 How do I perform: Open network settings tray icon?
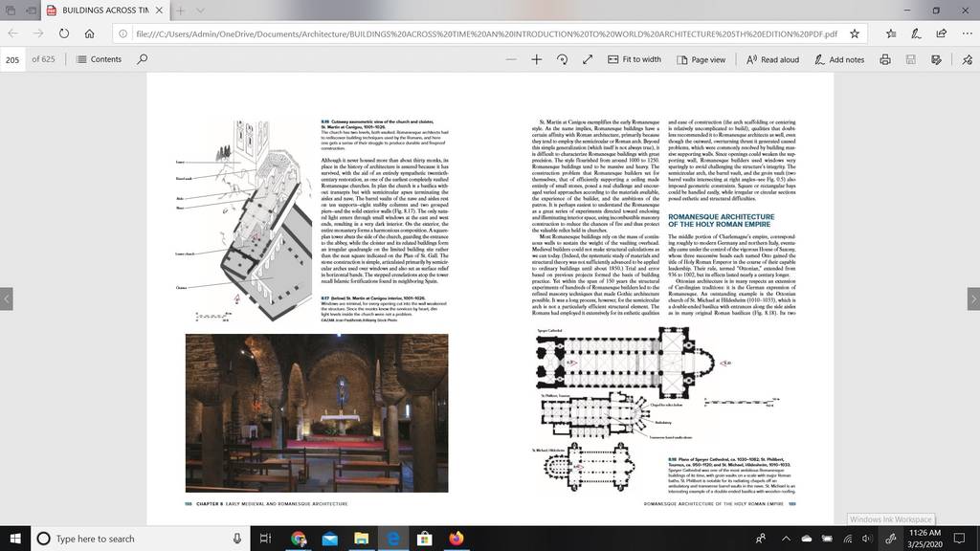848,539
